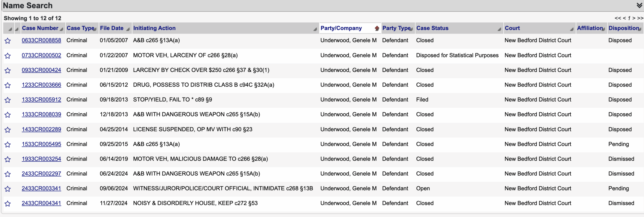The height and width of the screenshot is (217, 644).
Task: Toggle star for case 2433CR004341
Action: tap(8, 204)
